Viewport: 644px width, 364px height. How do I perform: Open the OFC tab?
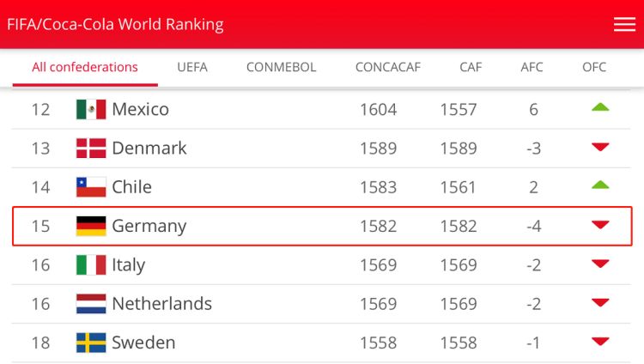(594, 67)
